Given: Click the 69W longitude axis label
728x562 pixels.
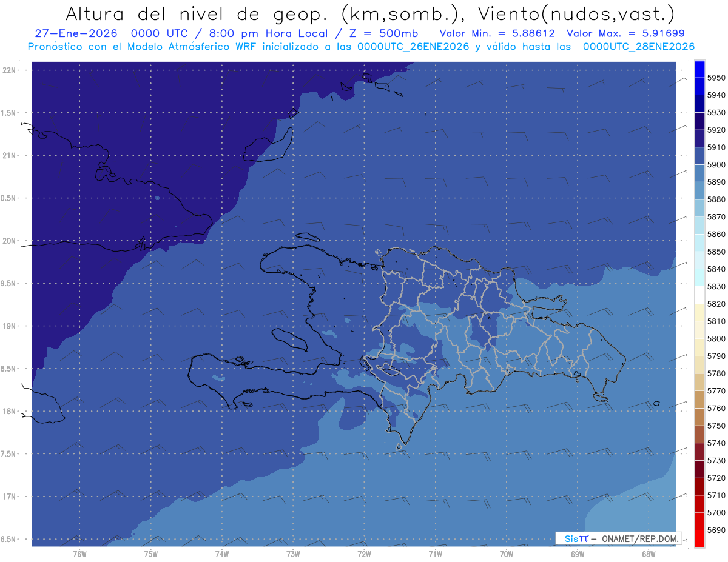Looking at the screenshot, I should (578, 554).
